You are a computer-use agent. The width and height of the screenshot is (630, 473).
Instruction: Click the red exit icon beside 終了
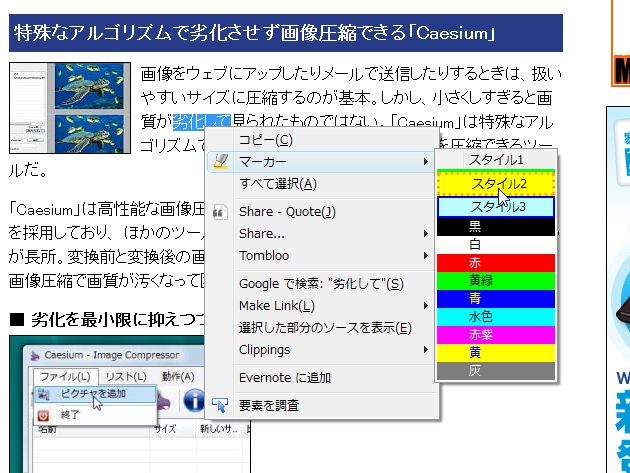click(x=43, y=415)
